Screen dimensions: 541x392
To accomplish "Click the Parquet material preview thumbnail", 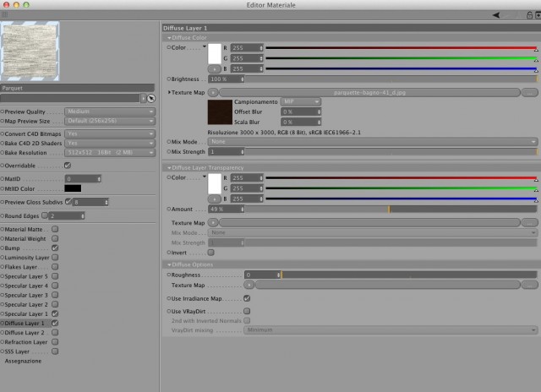I will [x=30, y=52].
